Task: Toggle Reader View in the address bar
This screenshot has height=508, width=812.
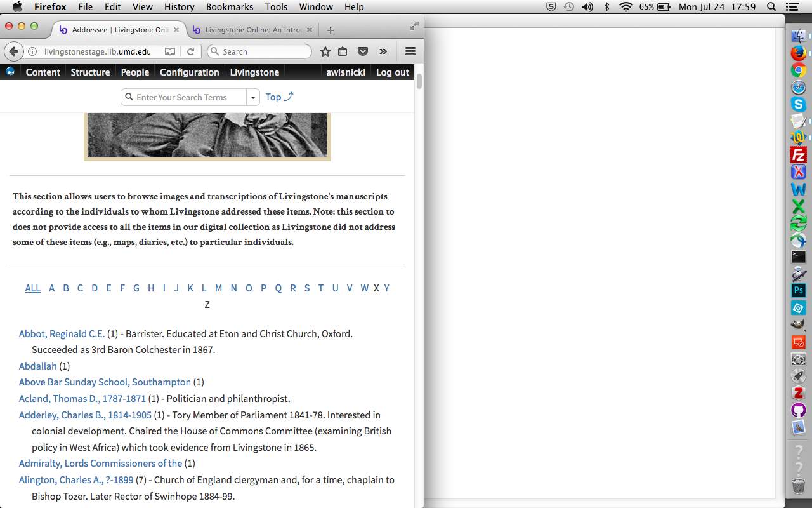Action: [170, 51]
